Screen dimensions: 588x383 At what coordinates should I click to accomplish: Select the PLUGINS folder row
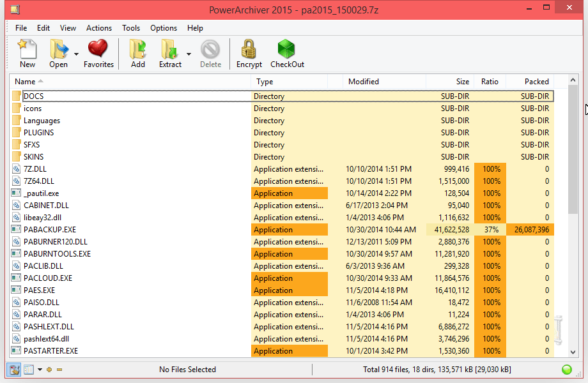pos(282,133)
